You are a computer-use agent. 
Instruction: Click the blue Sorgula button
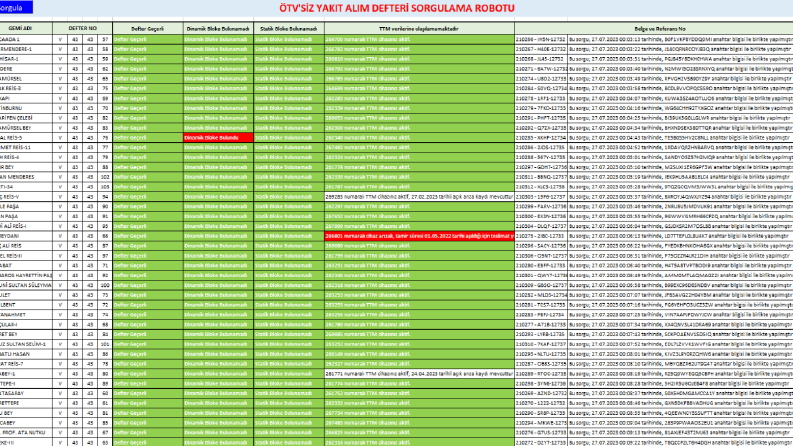pos(16,8)
